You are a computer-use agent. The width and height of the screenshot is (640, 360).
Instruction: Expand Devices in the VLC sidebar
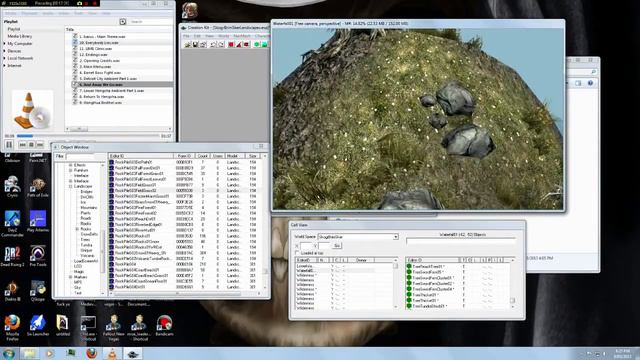coord(5,51)
